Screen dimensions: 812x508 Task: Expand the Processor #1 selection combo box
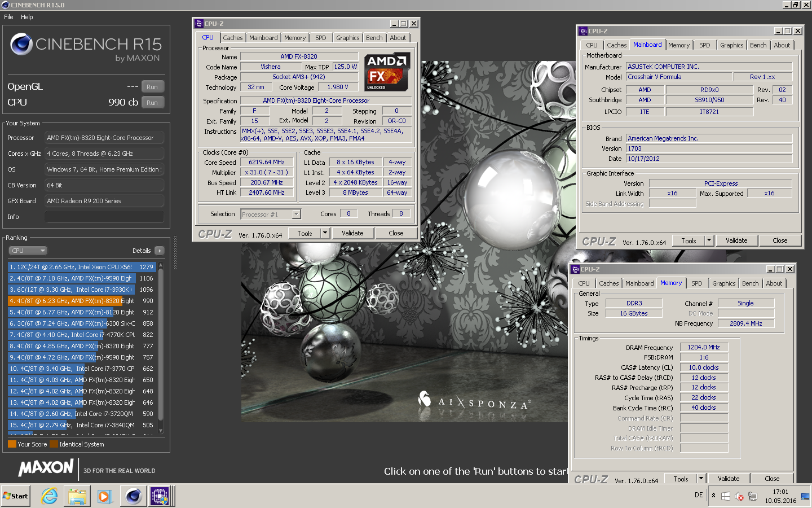pos(297,214)
